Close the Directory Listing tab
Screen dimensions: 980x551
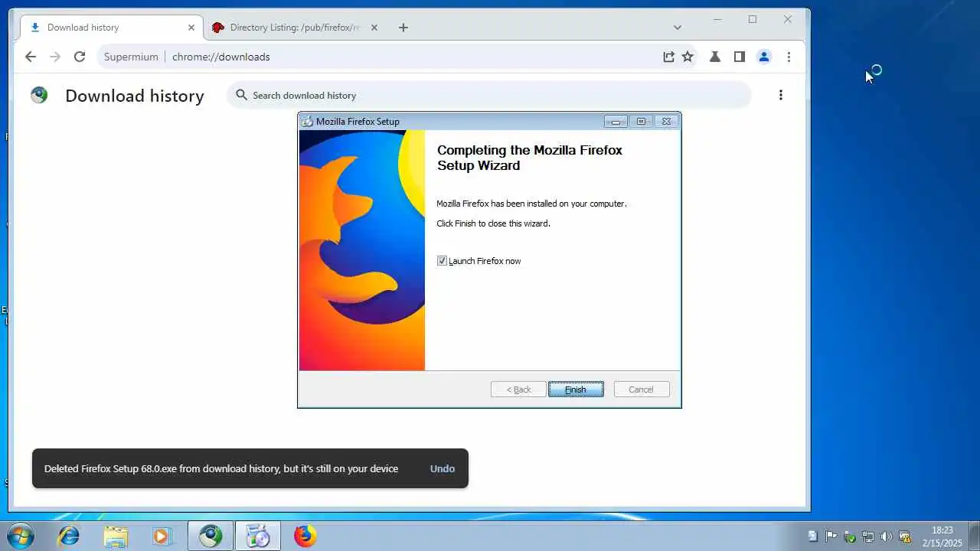(x=374, y=28)
